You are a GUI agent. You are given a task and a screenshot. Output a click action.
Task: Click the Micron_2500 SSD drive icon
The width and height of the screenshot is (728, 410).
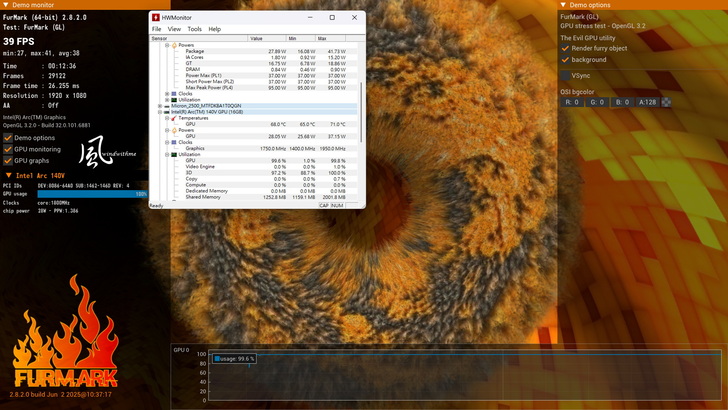pyautogui.click(x=162, y=105)
